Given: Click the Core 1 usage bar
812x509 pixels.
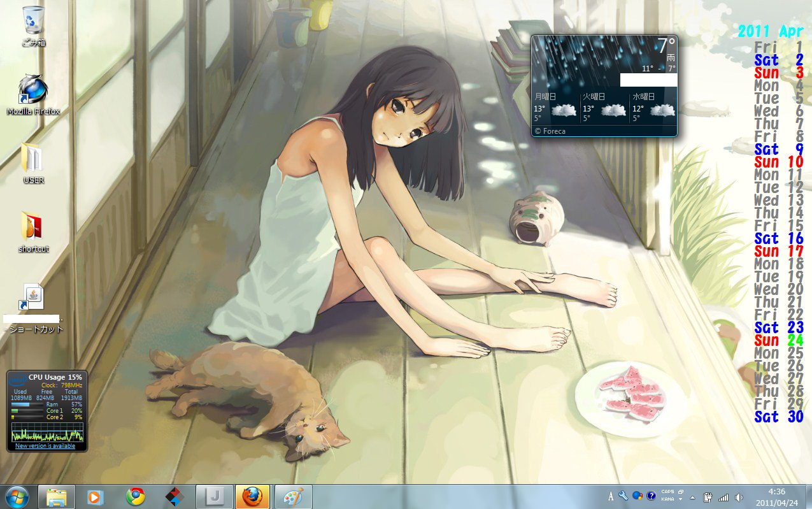Looking at the screenshot, I should tap(27, 411).
